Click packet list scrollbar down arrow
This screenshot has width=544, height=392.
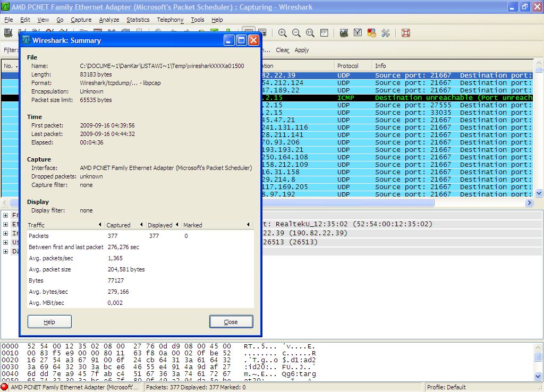[539, 193]
